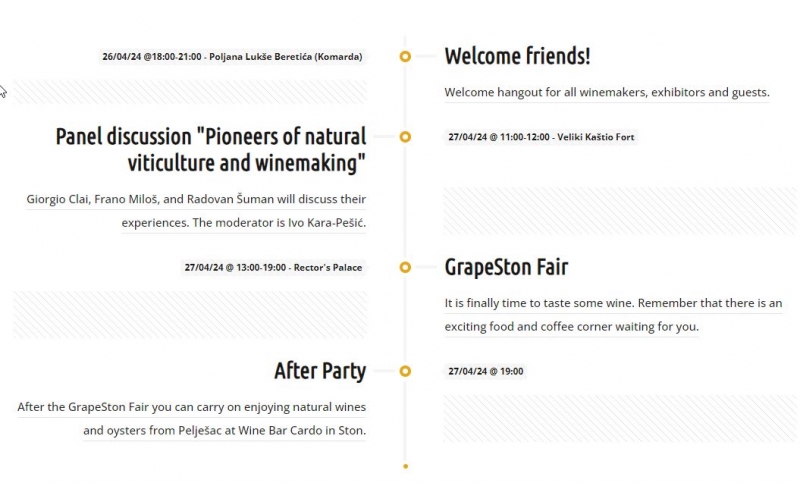
Task: Click the Giorgio Clai panel description text
Action: tap(196, 211)
